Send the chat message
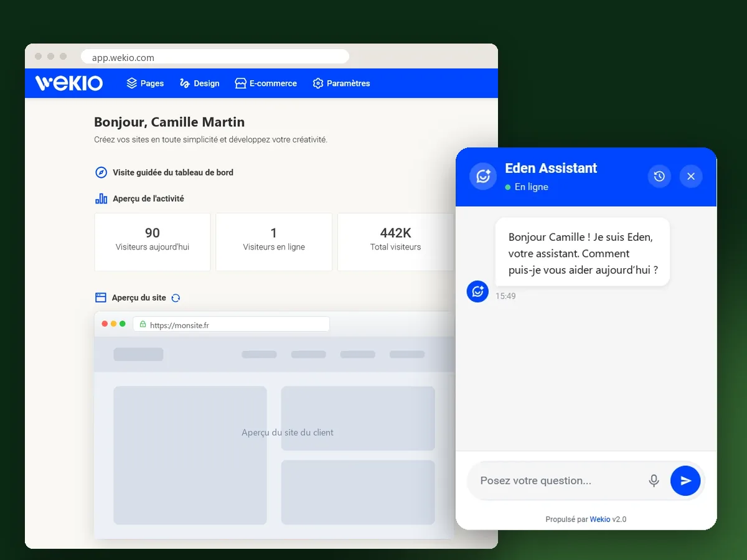747x560 pixels. click(x=685, y=480)
